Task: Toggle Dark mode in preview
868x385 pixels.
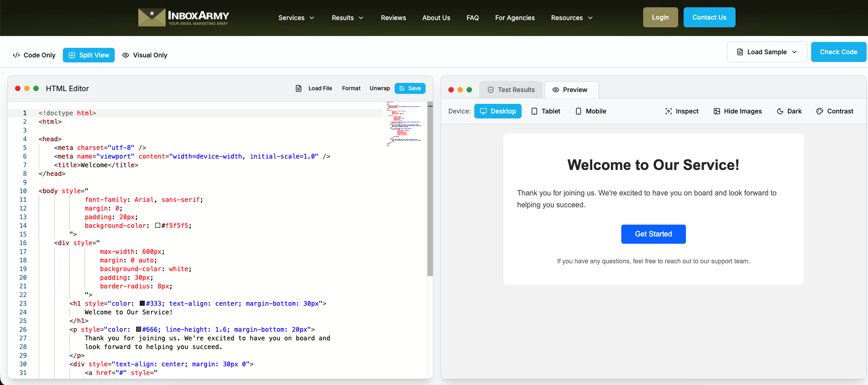Action: click(x=789, y=111)
